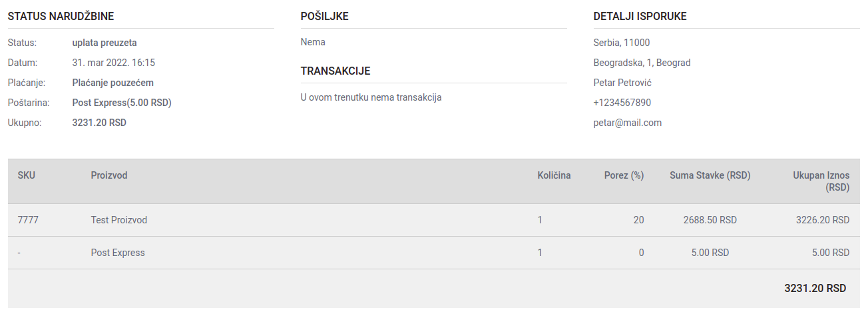Click the order date '31. mar 2022. 16:15'
Image resolution: width=868 pixels, height=316 pixels.
coord(113,63)
